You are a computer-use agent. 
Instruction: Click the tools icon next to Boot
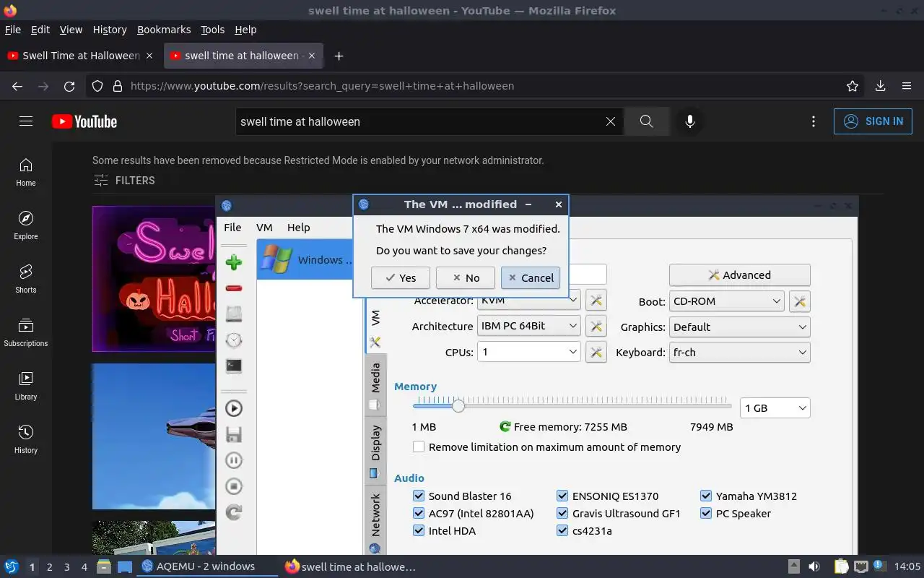point(800,301)
